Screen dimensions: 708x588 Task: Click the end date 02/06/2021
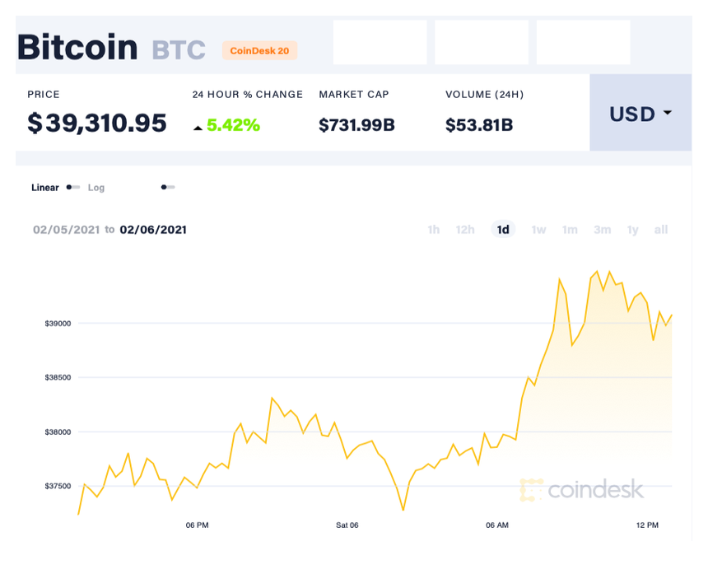(153, 230)
